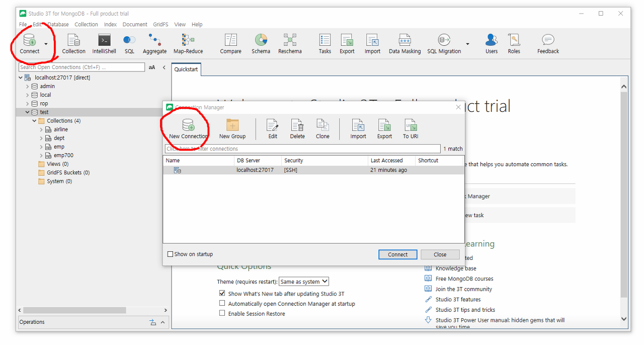This screenshot has width=644, height=345.
Task: Click the Close button in Connection Manager
Action: click(440, 254)
